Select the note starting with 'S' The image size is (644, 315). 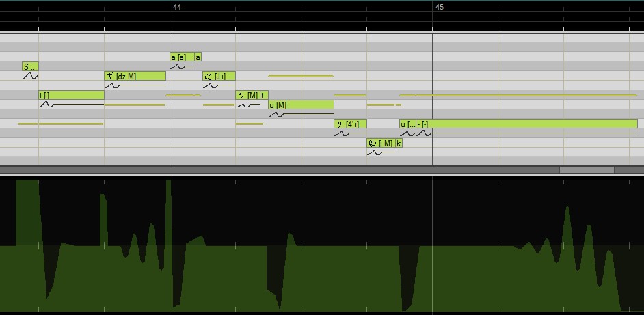[x=30, y=66]
